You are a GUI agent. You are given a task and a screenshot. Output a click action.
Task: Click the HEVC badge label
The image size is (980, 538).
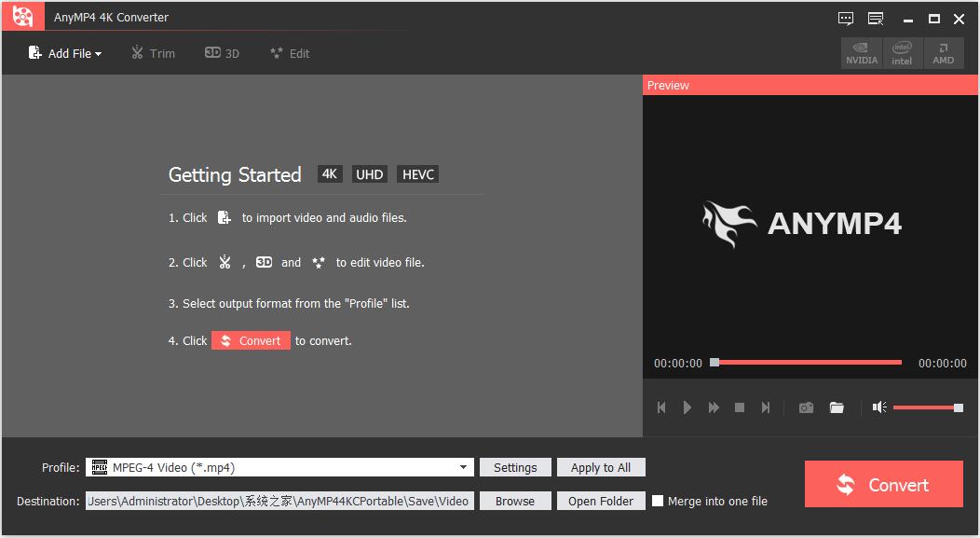click(x=417, y=174)
